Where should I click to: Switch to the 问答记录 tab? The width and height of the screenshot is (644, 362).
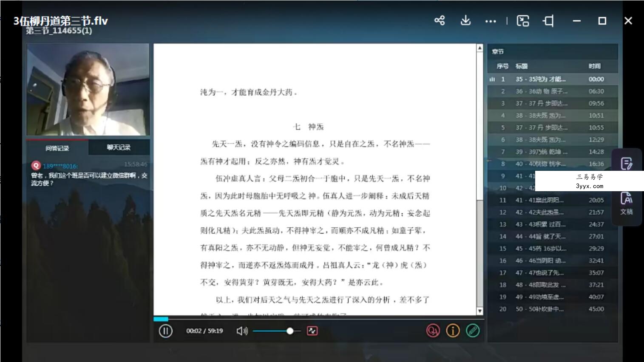click(57, 148)
